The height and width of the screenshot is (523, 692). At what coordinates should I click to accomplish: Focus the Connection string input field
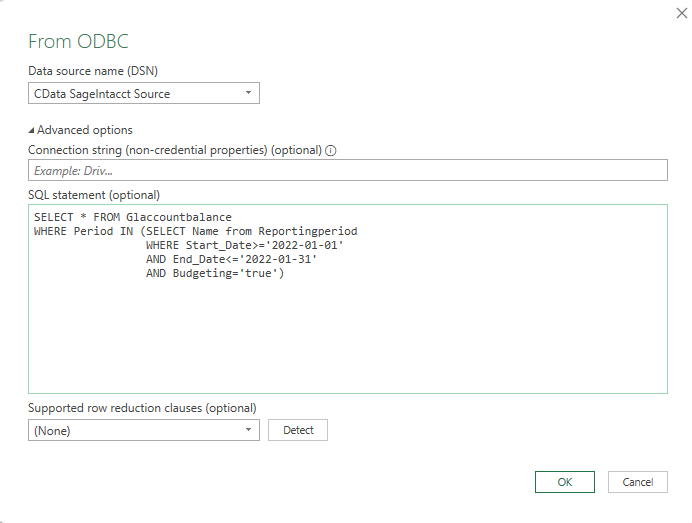pyautogui.click(x=348, y=170)
